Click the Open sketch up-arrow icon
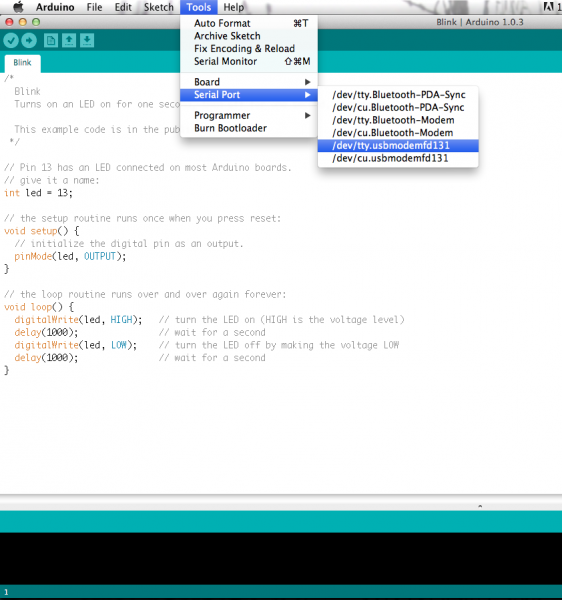The width and height of the screenshot is (562, 600). pyautogui.click(x=69, y=40)
